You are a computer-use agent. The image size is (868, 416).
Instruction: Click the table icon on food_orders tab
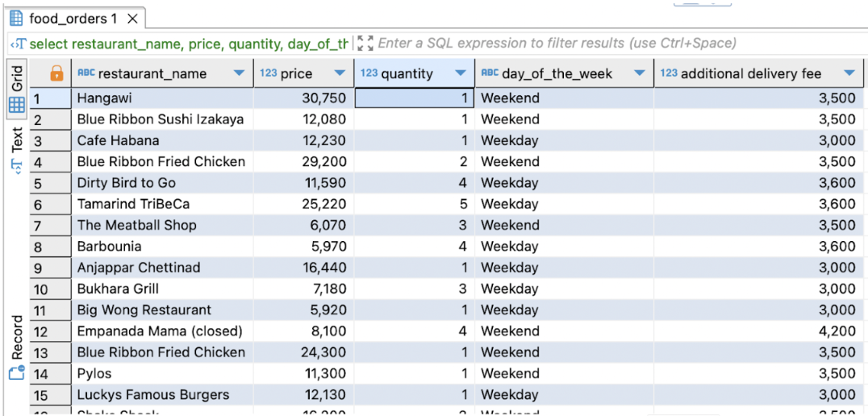pyautogui.click(x=16, y=19)
